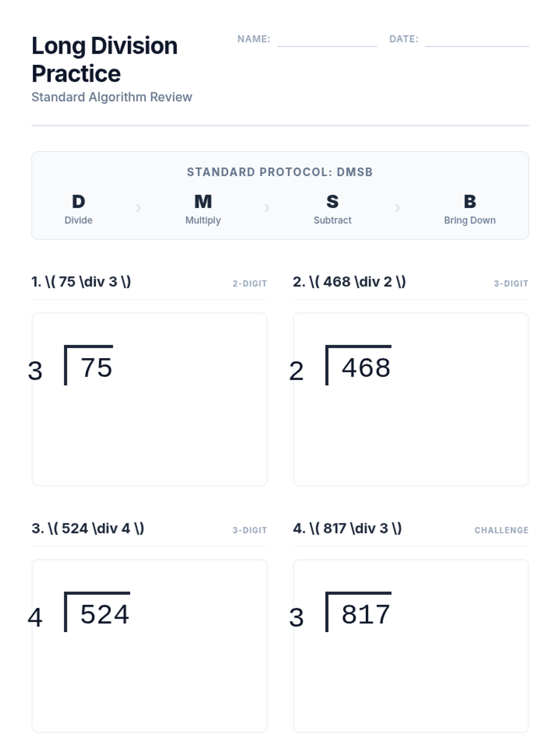Click problem 4 heading 817 div 3
560x747 pixels.
tap(348, 529)
